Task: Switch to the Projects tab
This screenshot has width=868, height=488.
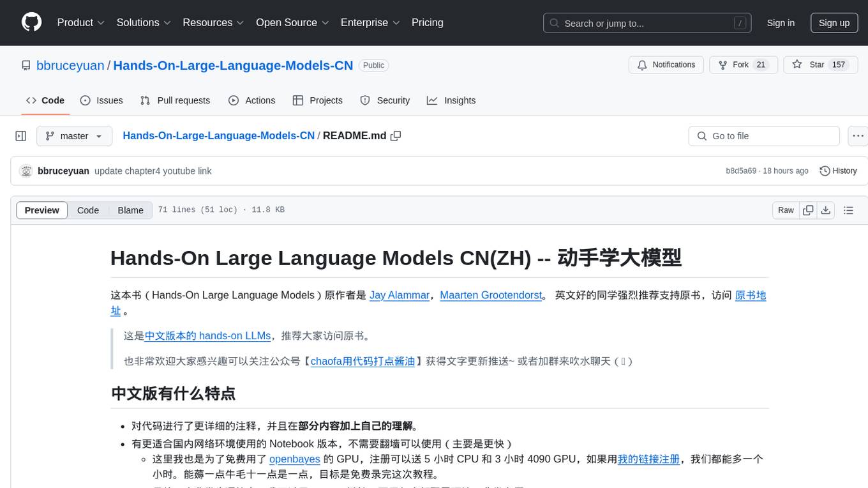Action: 317,100
